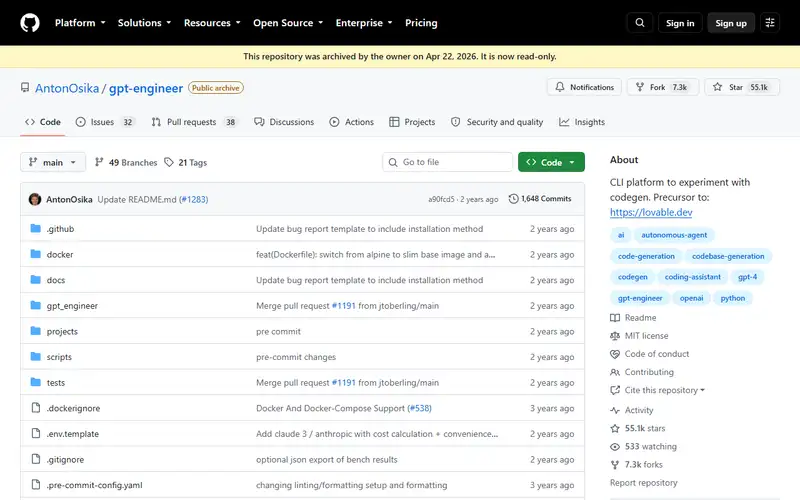Open the lovable.dev link

coord(651,212)
